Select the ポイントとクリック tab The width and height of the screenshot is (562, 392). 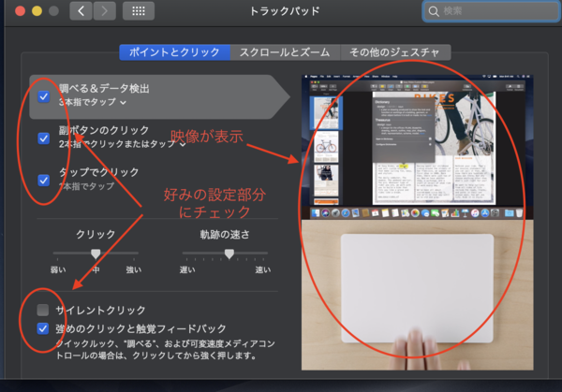(175, 52)
